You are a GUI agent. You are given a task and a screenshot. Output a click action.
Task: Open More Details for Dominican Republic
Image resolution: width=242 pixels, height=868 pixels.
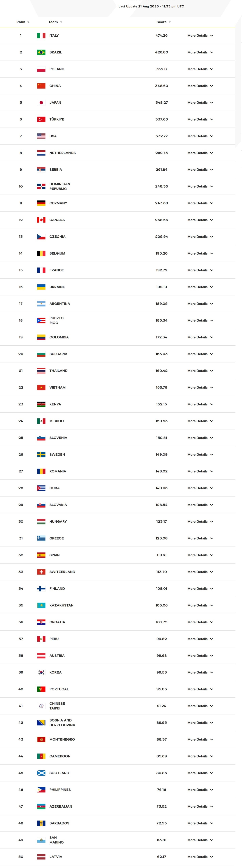pyautogui.click(x=200, y=186)
